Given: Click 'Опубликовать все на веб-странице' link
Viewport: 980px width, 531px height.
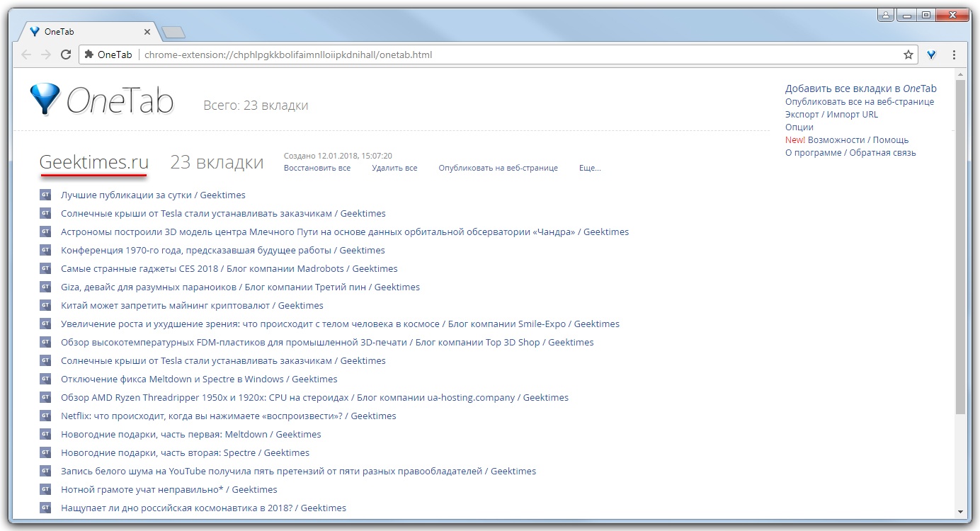Looking at the screenshot, I should click(x=860, y=101).
